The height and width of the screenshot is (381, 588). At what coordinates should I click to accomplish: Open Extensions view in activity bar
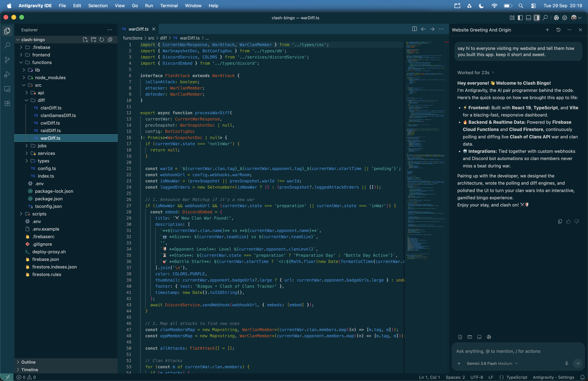[x=7, y=103]
